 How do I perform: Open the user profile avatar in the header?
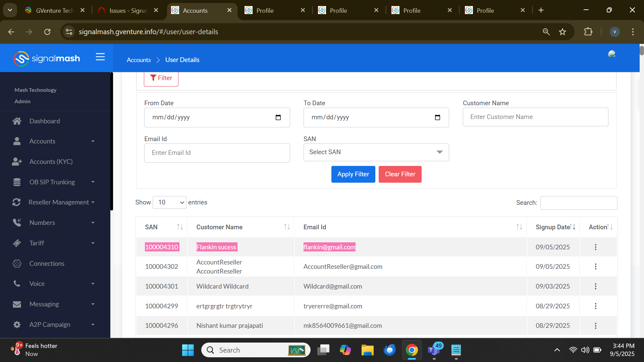pyautogui.click(x=611, y=54)
